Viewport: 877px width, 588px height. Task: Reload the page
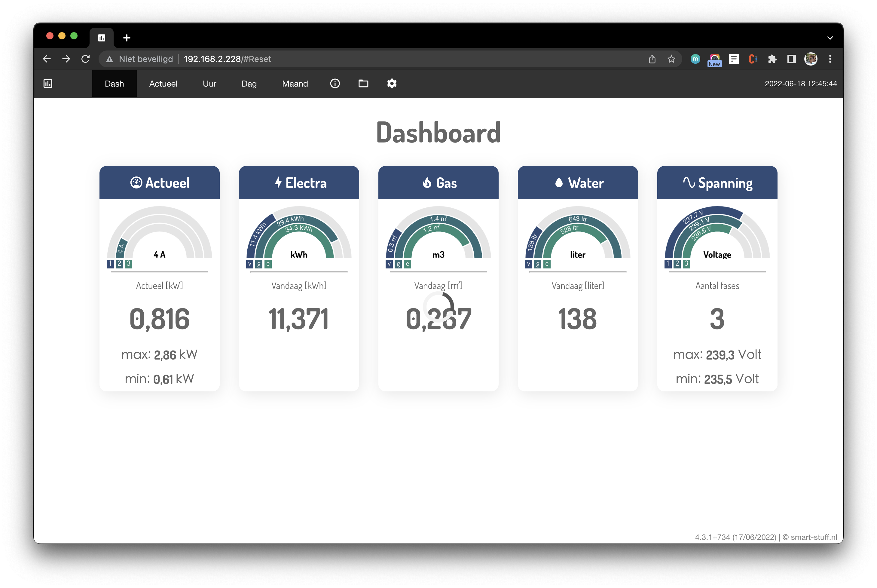click(x=85, y=59)
